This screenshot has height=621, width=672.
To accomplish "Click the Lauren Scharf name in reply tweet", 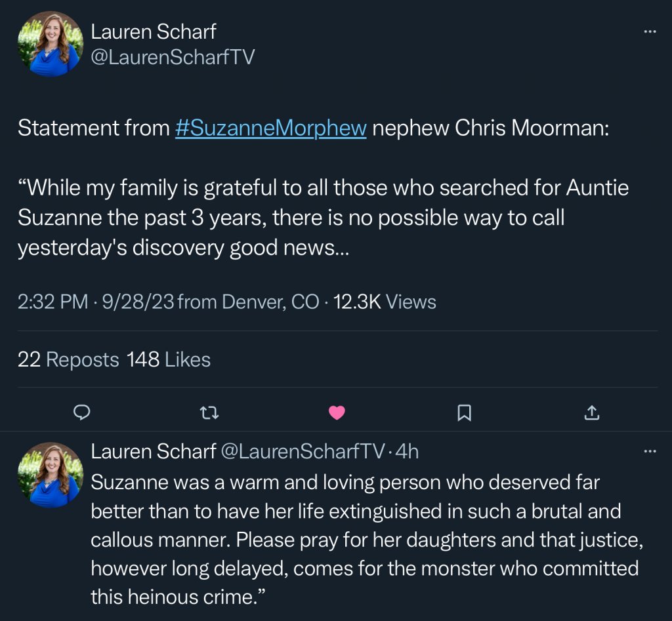I will 153,451.
